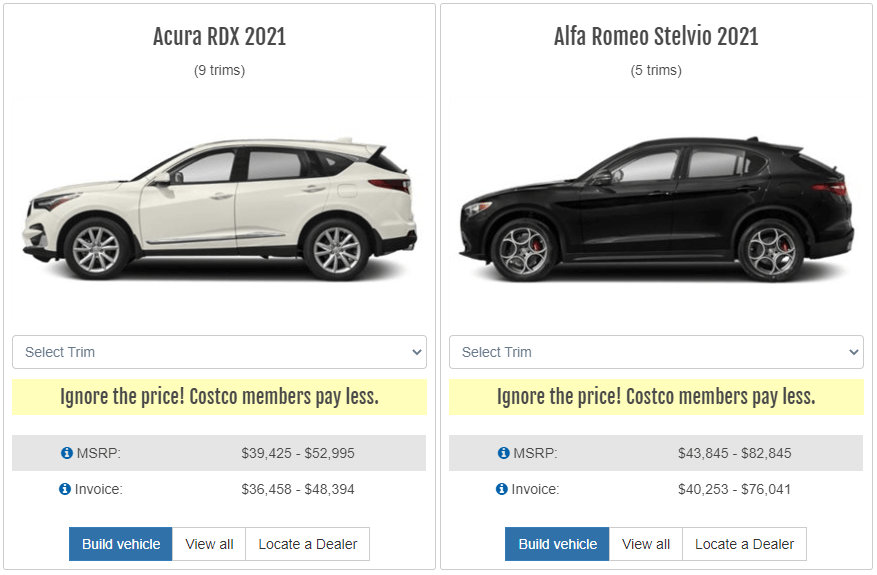This screenshot has width=877, height=575.
Task: Locate a Dealer for the Alfa Romeo Stelvio
Action: click(x=744, y=544)
